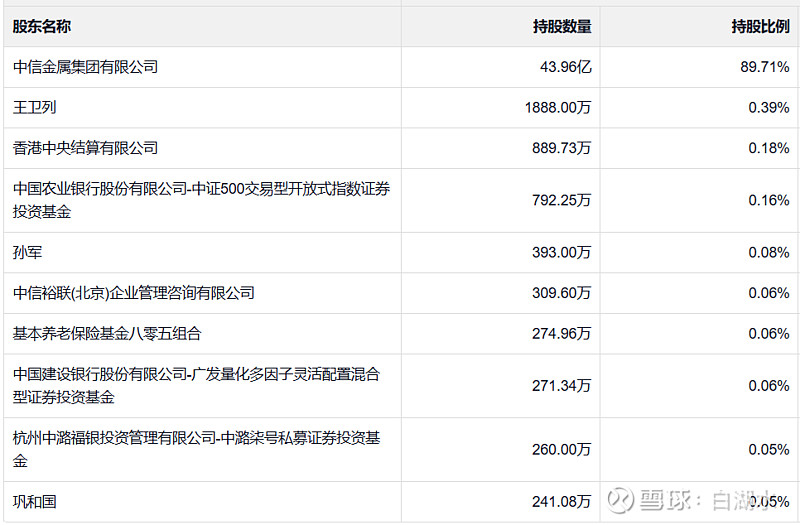Select shareholder 孙军
Viewport: 800px width, 525px height.
tap(28, 252)
